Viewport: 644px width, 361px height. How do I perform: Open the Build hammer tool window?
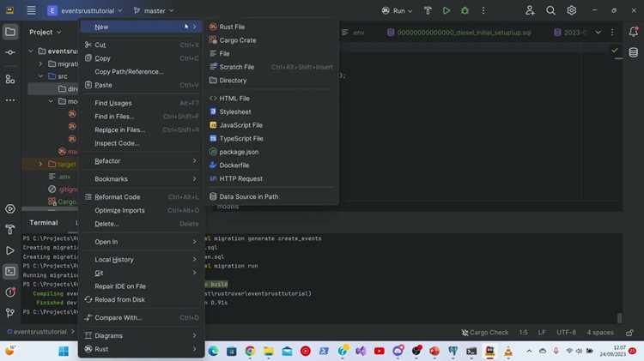[10, 230]
